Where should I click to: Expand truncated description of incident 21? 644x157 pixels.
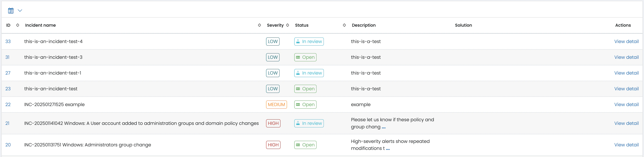pos(384,127)
